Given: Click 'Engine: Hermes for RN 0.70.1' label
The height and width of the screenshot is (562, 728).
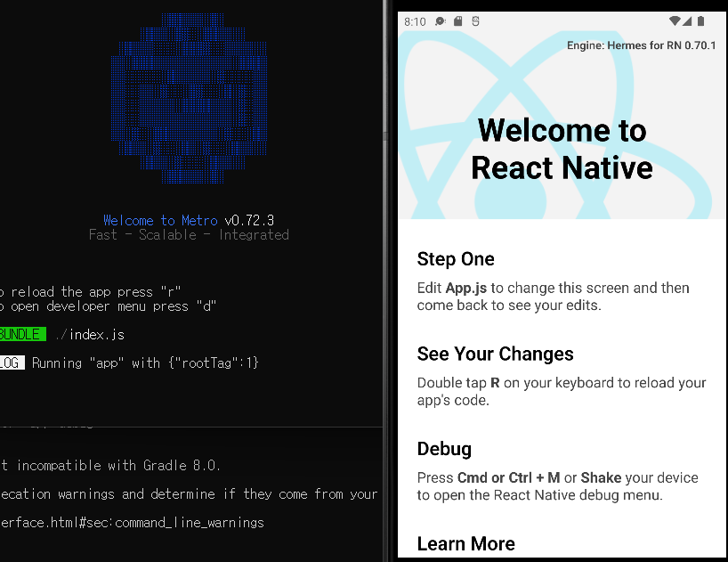Looking at the screenshot, I should [x=641, y=45].
